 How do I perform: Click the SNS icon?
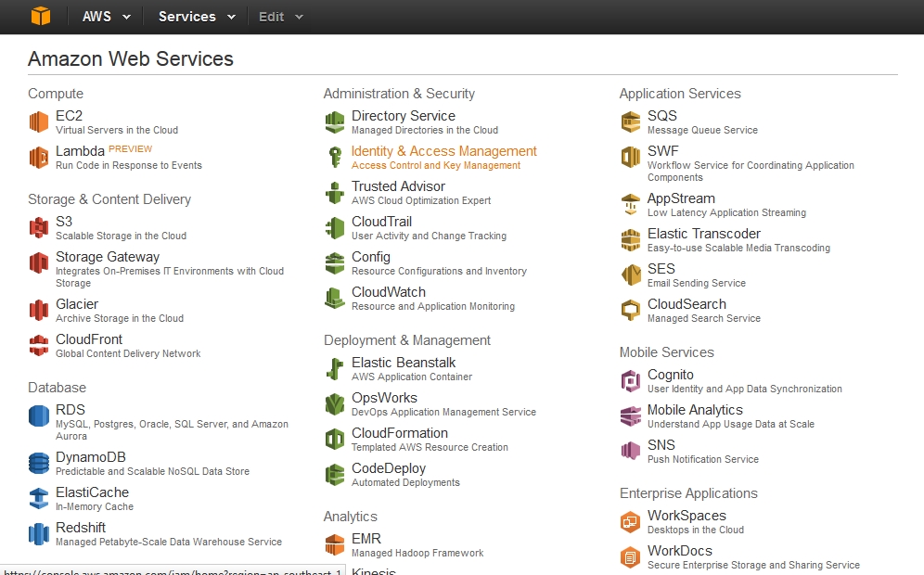631,451
